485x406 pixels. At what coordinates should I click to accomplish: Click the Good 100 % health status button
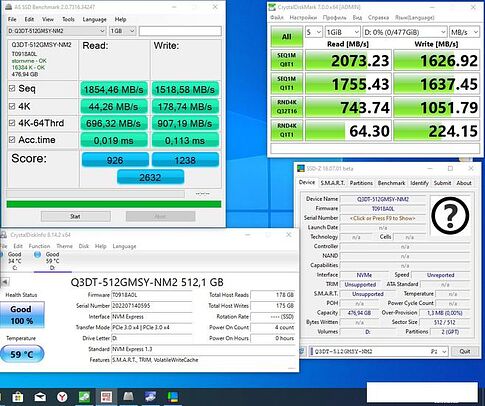point(22,315)
